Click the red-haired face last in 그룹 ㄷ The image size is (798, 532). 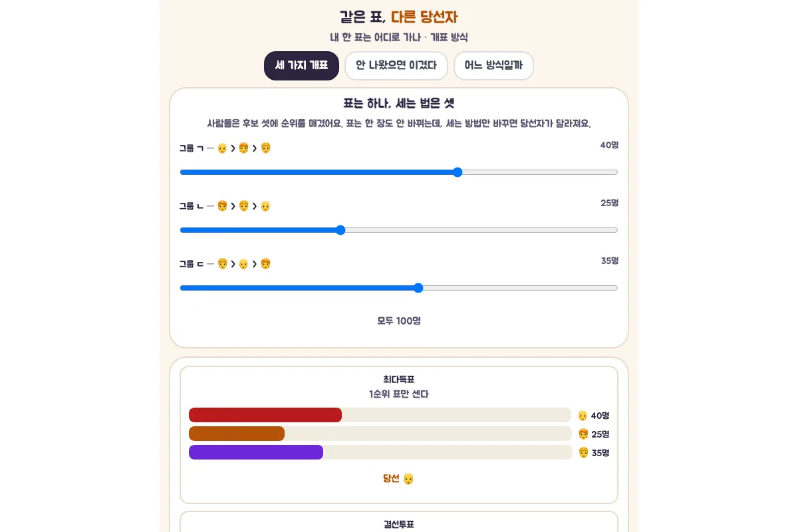(x=265, y=264)
